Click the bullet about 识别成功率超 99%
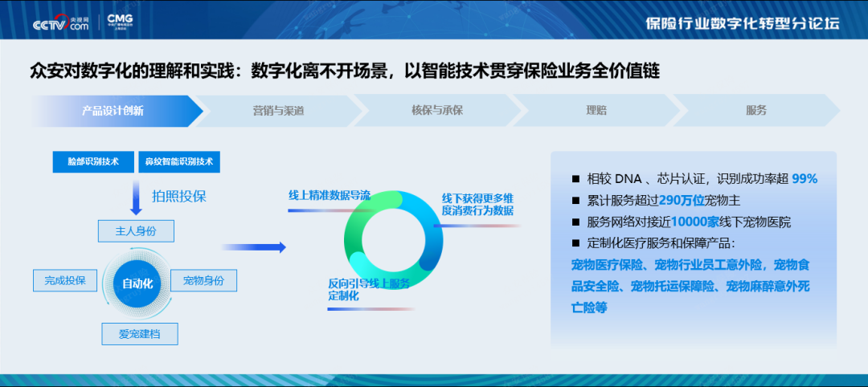 tap(694, 178)
